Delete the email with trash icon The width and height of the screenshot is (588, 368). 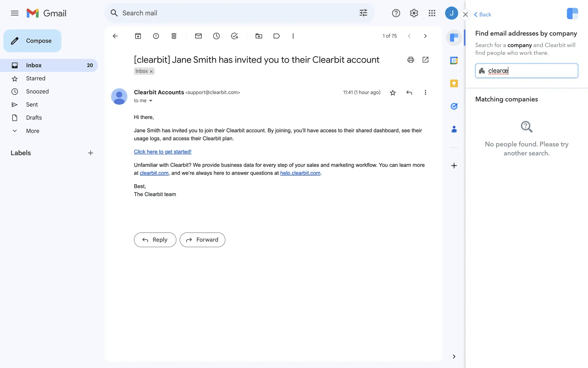174,36
